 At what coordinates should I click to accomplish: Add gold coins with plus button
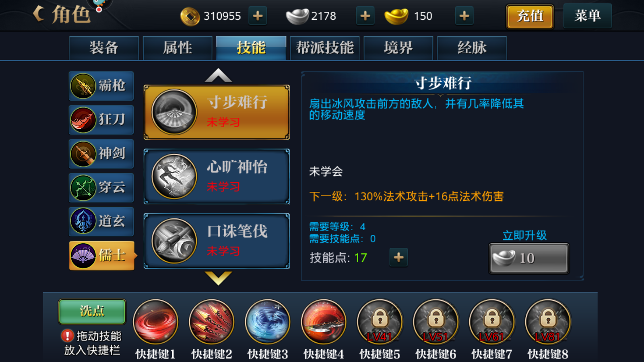tap(258, 16)
